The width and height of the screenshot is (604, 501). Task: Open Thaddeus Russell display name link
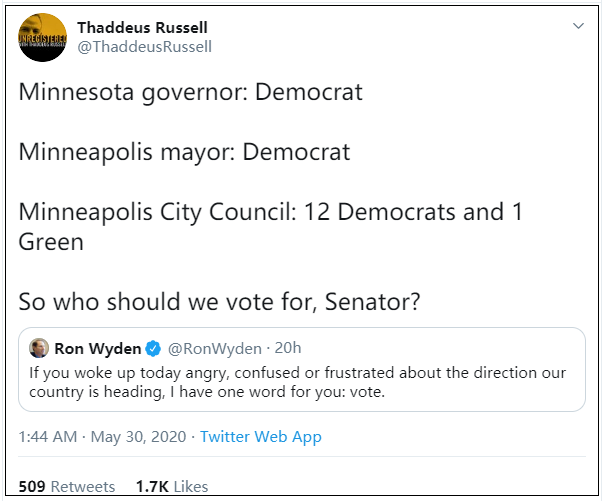click(x=142, y=27)
